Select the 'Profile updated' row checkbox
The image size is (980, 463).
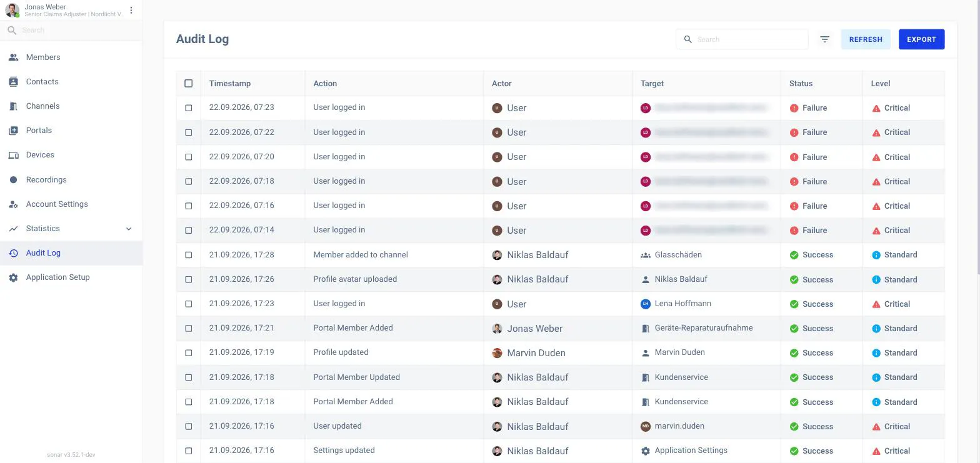point(189,352)
